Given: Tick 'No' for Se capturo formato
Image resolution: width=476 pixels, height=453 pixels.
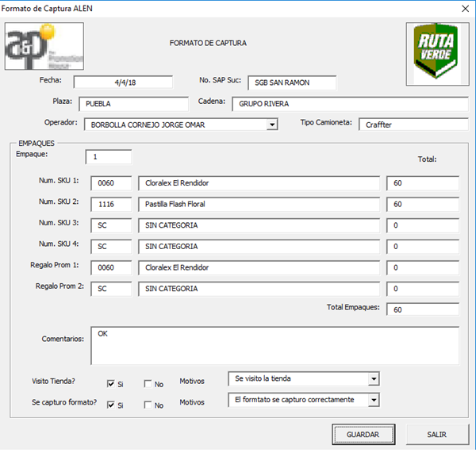Looking at the screenshot, I should 148,405.
